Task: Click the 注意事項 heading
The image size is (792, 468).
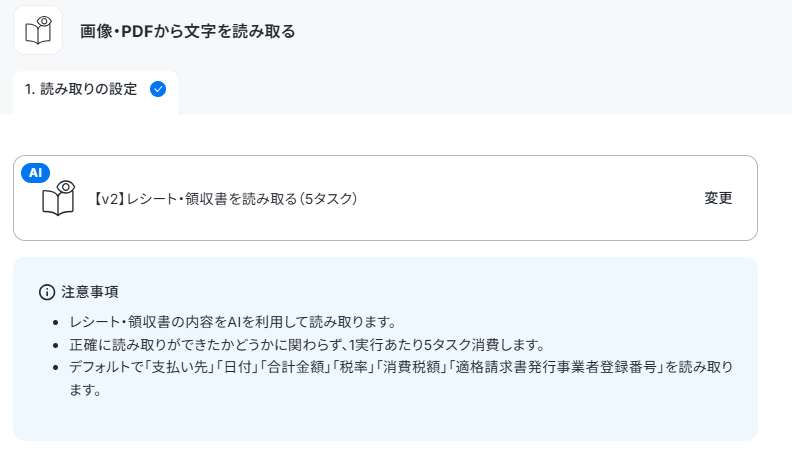Action: [x=90, y=292]
